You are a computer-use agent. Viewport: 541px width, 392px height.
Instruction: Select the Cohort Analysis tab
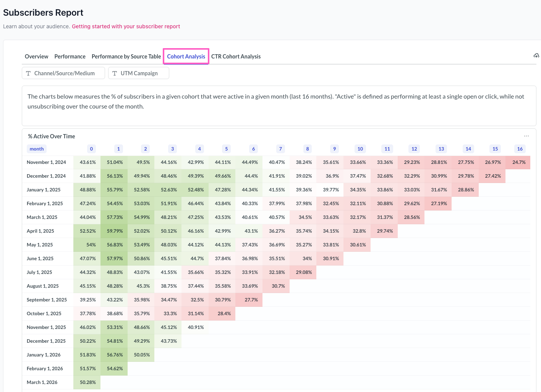186,57
